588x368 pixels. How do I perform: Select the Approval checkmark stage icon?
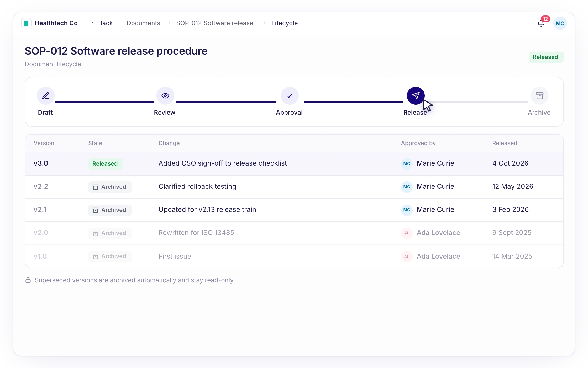tap(290, 96)
